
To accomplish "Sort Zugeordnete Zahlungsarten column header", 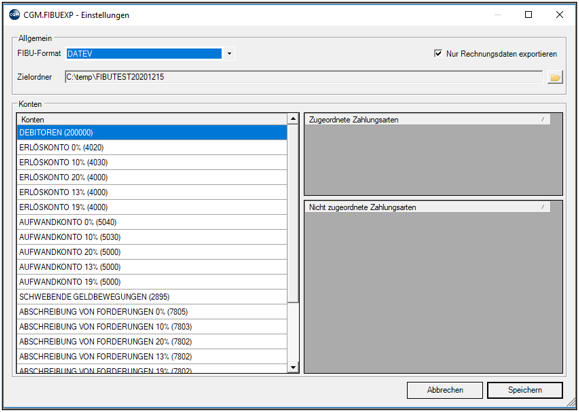I will 427,119.
